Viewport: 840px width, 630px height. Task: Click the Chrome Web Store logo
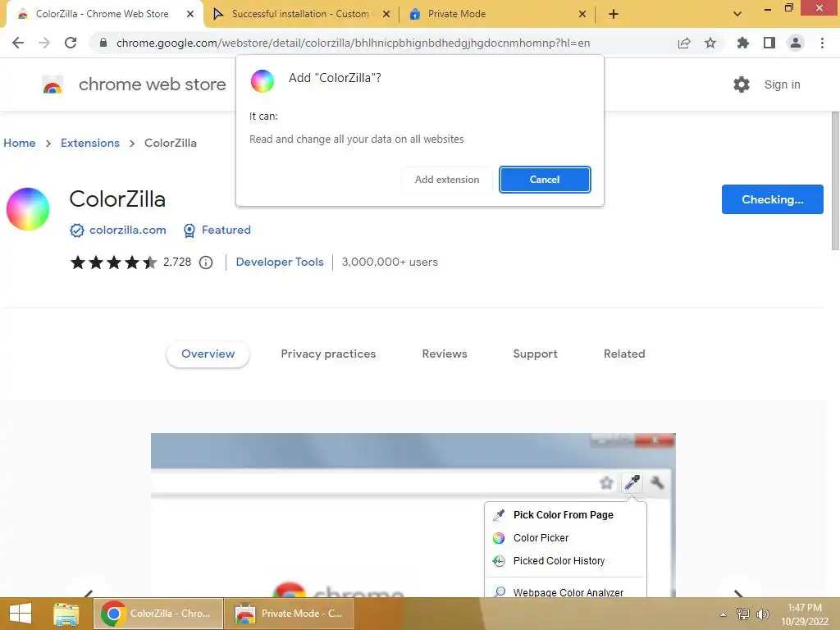click(x=52, y=84)
